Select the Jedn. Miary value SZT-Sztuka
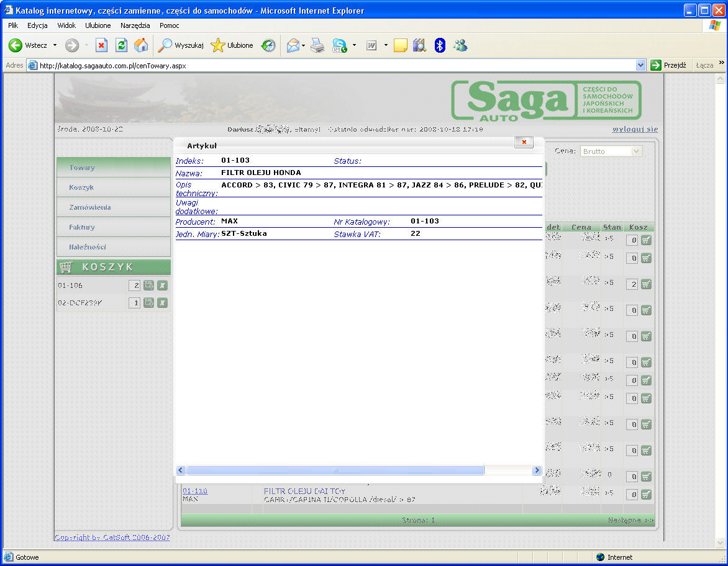 (243, 233)
